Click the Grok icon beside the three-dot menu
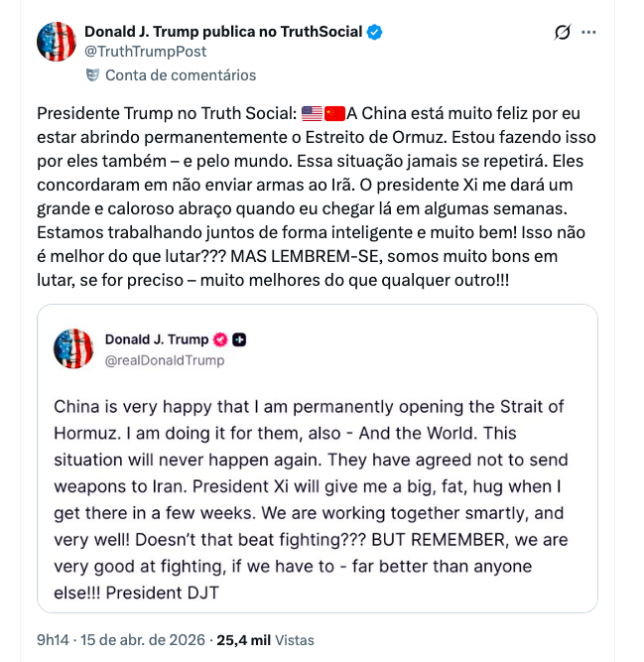This screenshot has height=662, width=644. [x=562, y=33]
